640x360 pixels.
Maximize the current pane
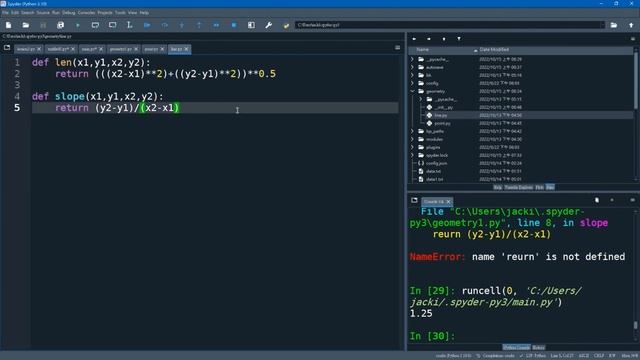click(251, 25)
